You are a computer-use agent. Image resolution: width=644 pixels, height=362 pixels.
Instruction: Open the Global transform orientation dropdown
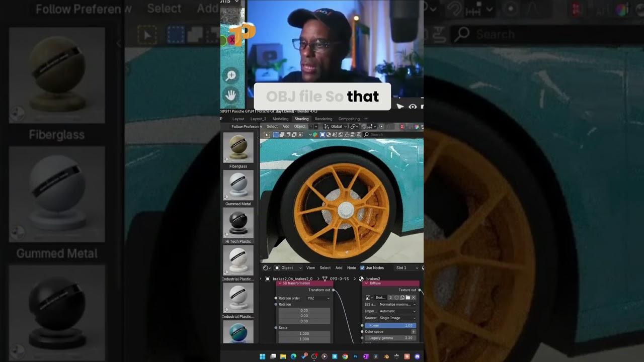[x=336, y=127]
